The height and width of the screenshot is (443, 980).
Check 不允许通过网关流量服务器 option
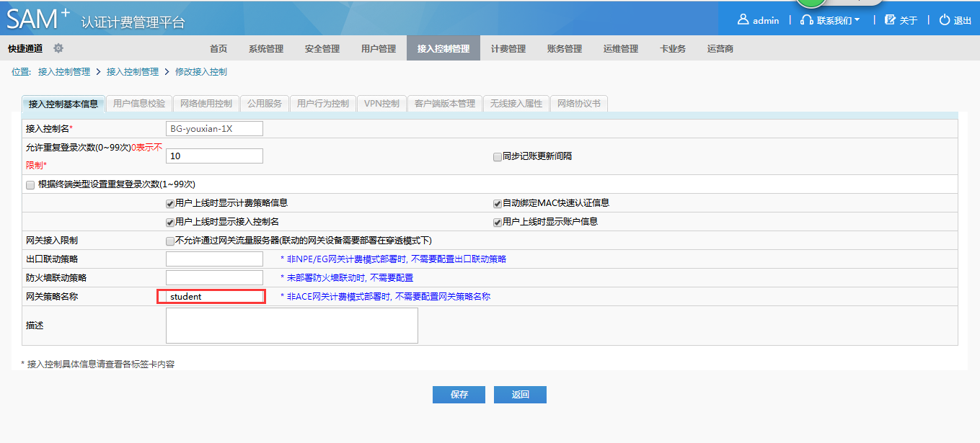pyautogui.click(x=170, y=241)
